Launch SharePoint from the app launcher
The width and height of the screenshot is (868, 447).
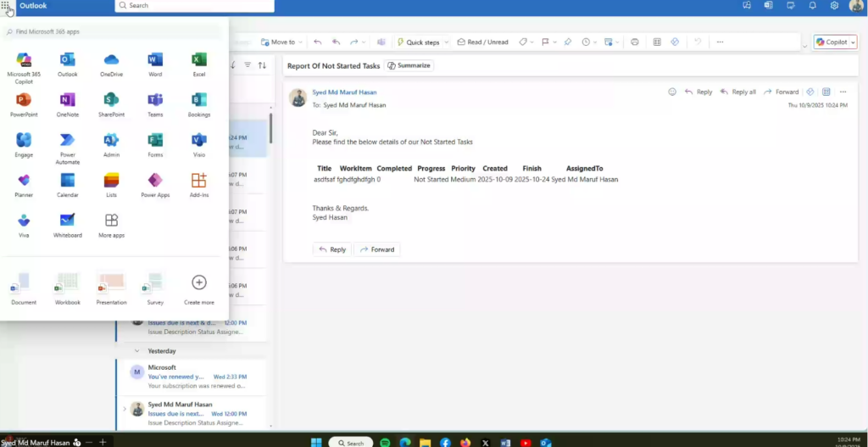tap(111, 103)
